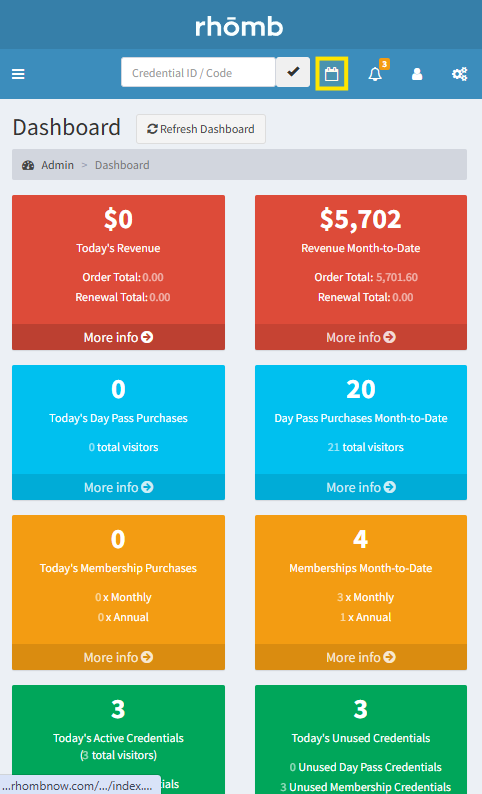This screenshot has height=794, width=482.
Task: Open More info under Today's Revenue
Action: (x=118, y=337)
